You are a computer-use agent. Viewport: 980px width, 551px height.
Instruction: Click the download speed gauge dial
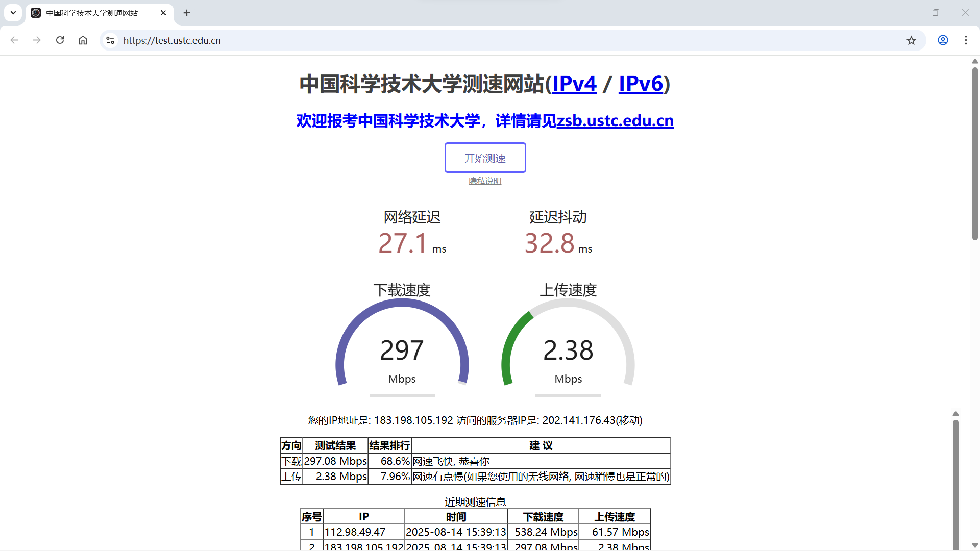pos(402,350)
